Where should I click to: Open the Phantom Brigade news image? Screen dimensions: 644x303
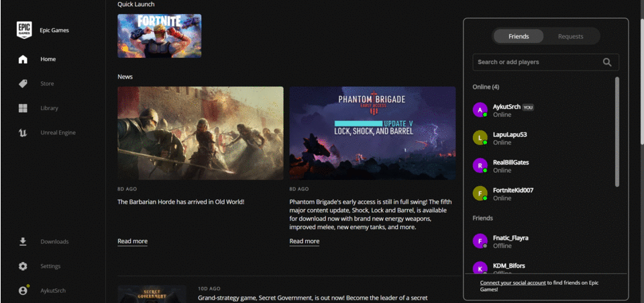point(372,133)
